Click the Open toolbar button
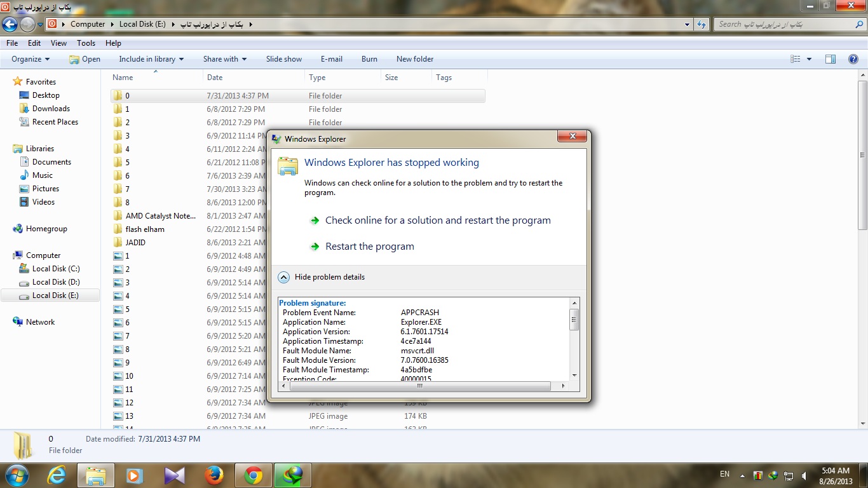 pos(85,59)
